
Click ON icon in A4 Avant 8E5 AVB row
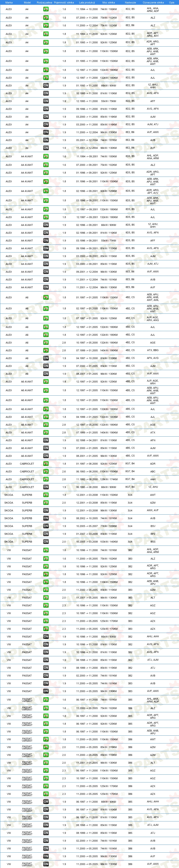[46, 279]
